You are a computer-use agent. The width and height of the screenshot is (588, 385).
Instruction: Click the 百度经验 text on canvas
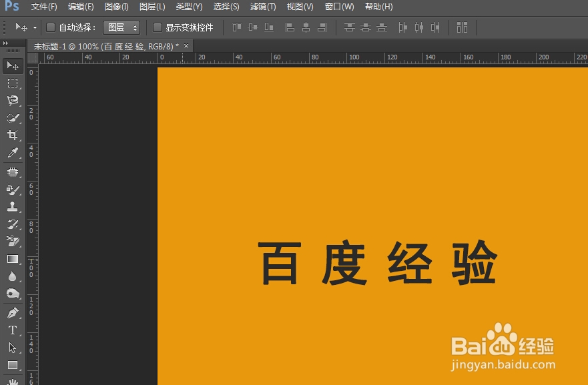point(378,262)
